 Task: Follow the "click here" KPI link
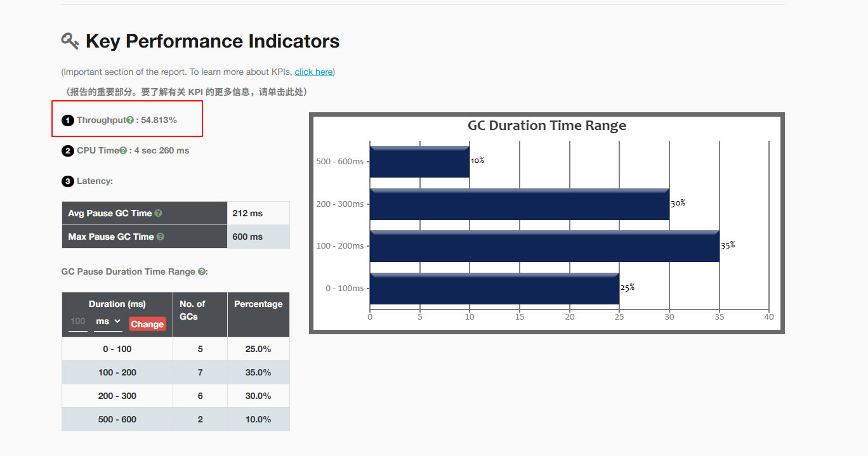click(x=313, y=72)
